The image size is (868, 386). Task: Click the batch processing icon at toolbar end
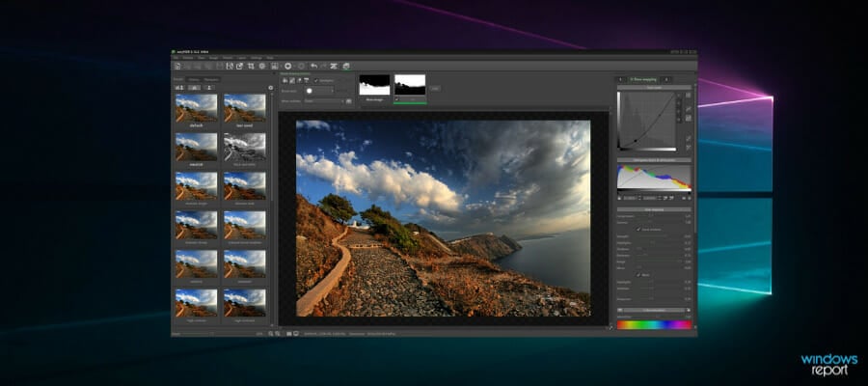(346, 67)
